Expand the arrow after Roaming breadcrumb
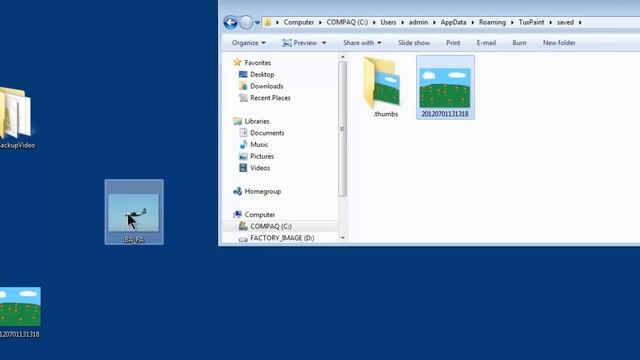Image resolution: width=640 pixels, height=360 pixels. click(x=512, y=22)
